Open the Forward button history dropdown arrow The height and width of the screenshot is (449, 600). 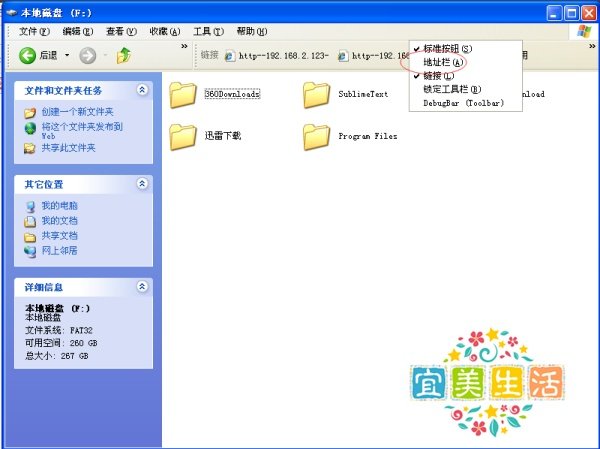pos(105,56)
